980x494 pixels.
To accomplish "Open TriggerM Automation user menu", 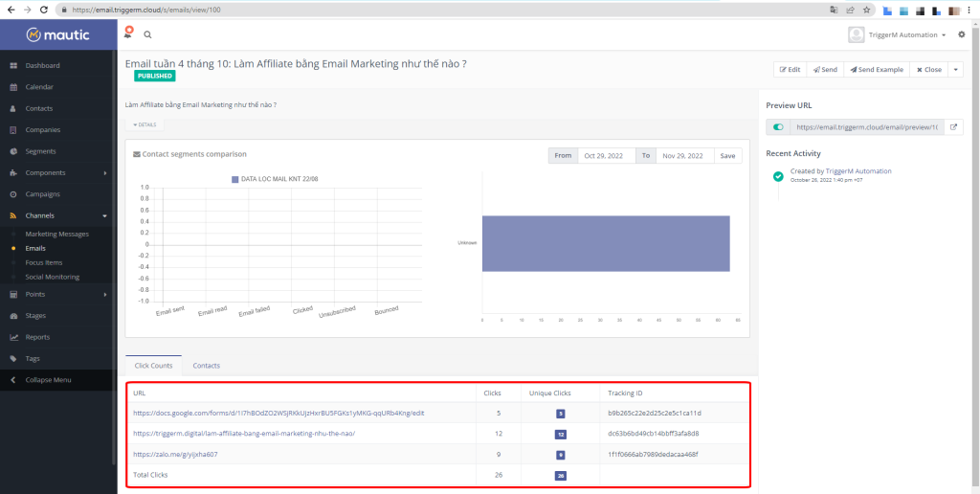I will point(898,34).
